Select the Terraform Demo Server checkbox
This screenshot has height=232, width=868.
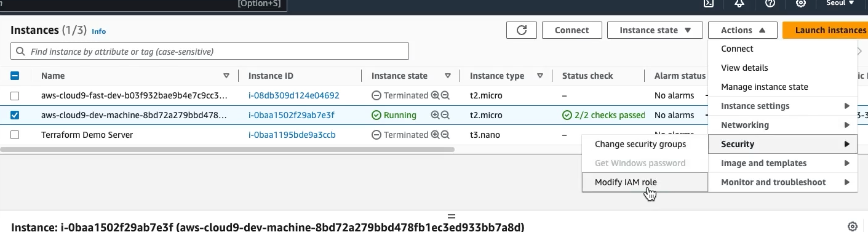15,135
